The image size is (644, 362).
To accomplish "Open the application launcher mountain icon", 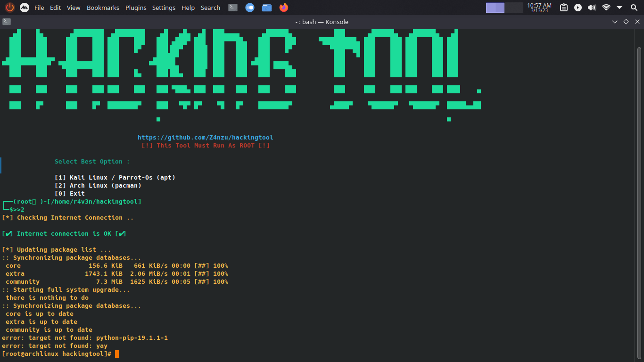I will [x=24, y=8].
